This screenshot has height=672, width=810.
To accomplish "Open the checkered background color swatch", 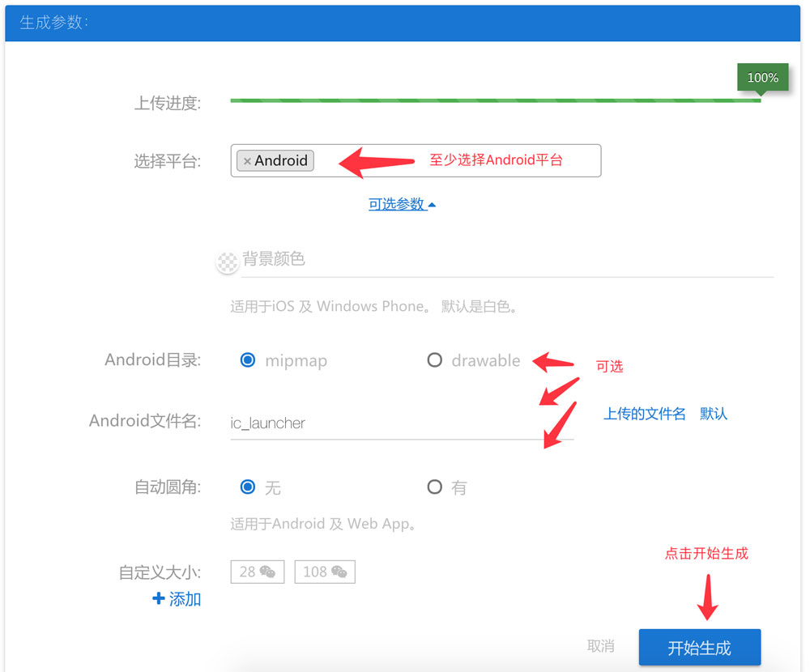I will (227, 262).
